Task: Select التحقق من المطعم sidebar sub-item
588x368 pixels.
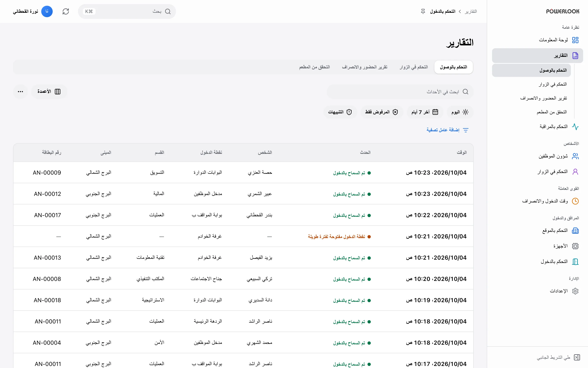Action: 531,112
